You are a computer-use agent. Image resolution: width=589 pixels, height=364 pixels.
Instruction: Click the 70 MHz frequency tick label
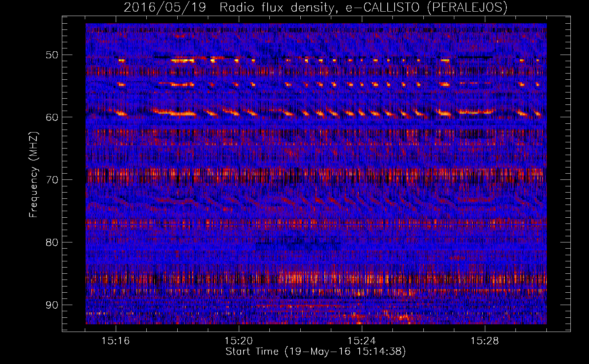click(52, 180)
